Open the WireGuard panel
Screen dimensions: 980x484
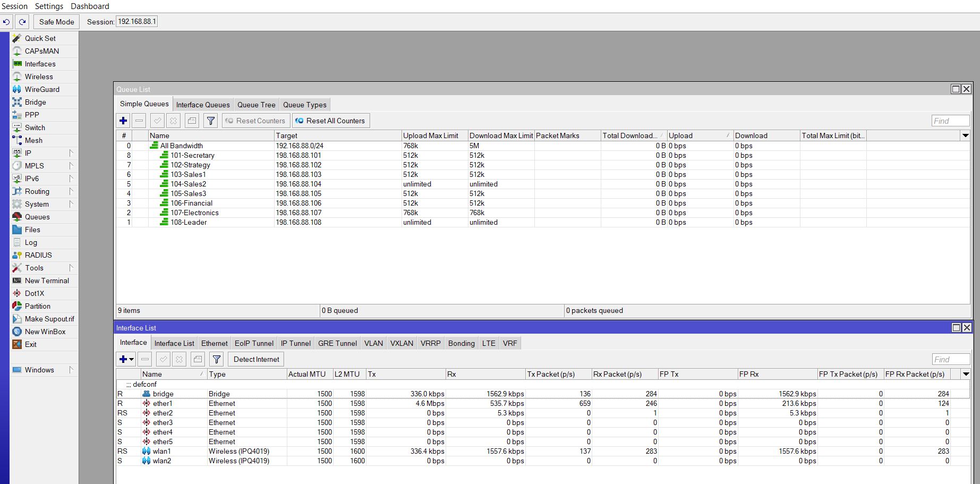(x=42, y=89)
